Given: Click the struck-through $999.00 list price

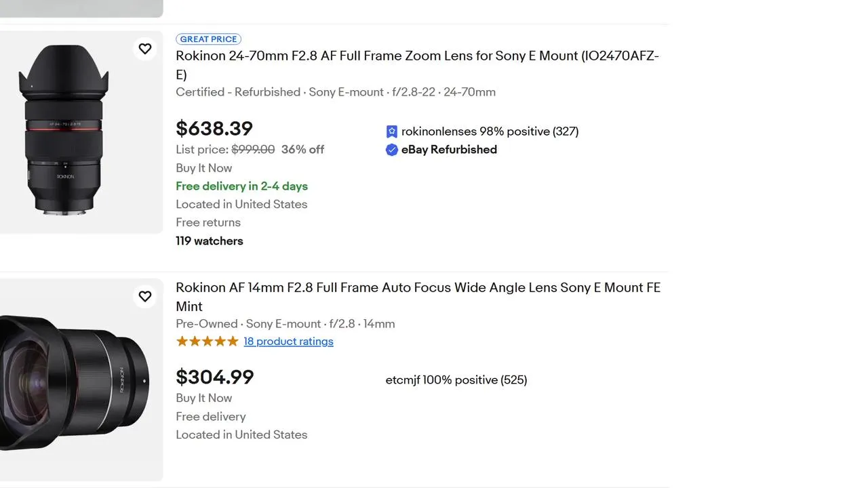Looking at the screenshot, I should 253,150.
